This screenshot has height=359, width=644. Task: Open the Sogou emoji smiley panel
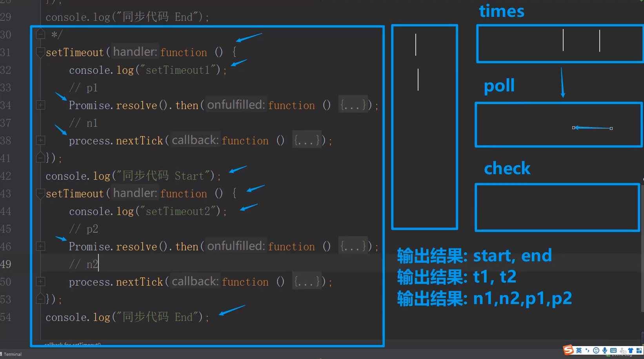[x=596, y=350]
